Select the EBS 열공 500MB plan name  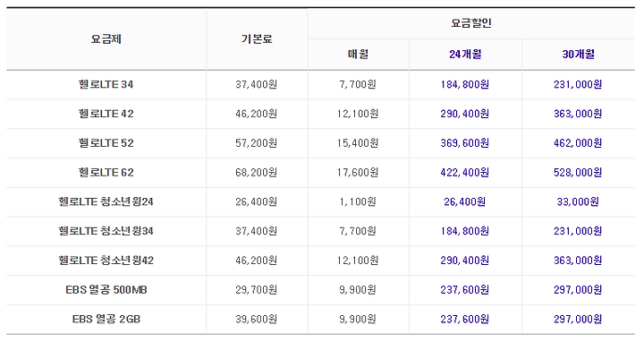click(106, 290)
